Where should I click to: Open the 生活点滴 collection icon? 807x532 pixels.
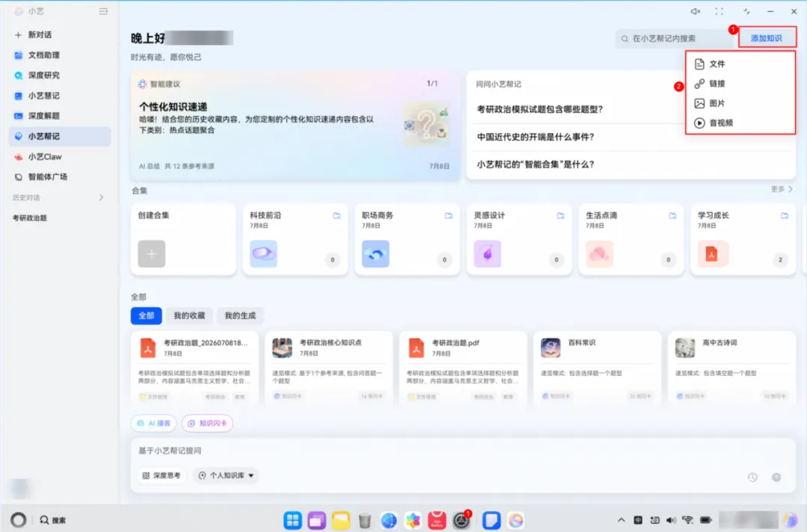coord(599,253)
